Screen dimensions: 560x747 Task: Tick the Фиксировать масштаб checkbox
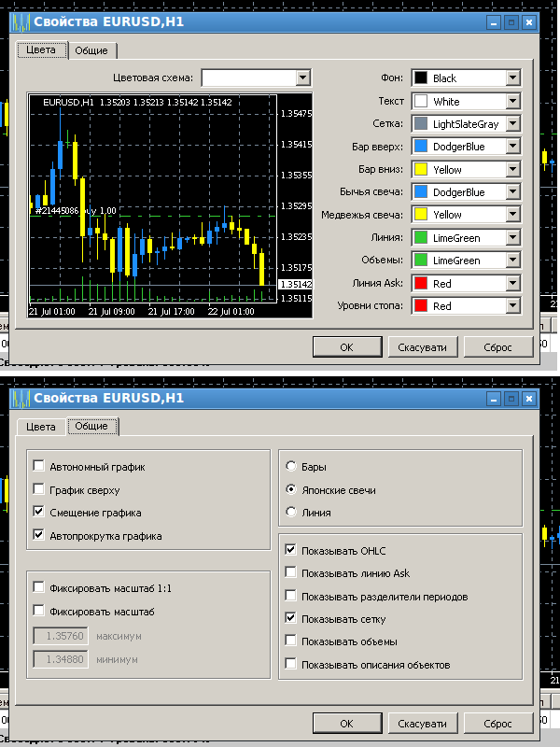click(38, 610)
